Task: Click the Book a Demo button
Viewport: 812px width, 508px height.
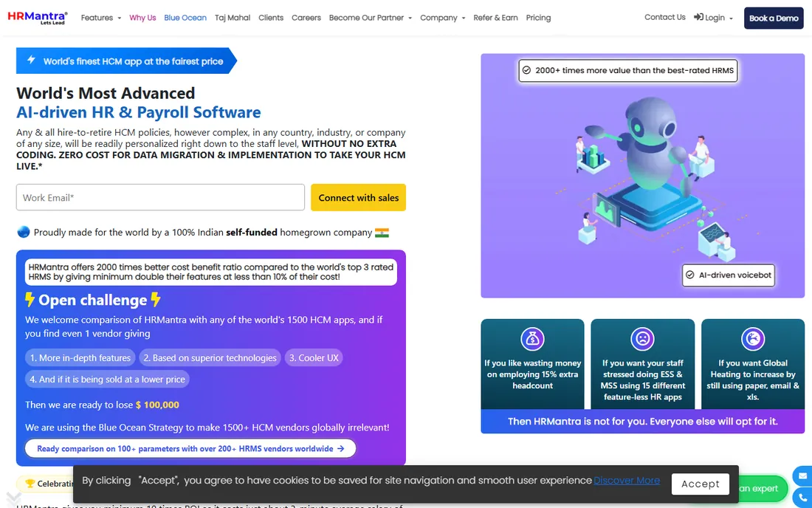Action: tap(774, 18)
